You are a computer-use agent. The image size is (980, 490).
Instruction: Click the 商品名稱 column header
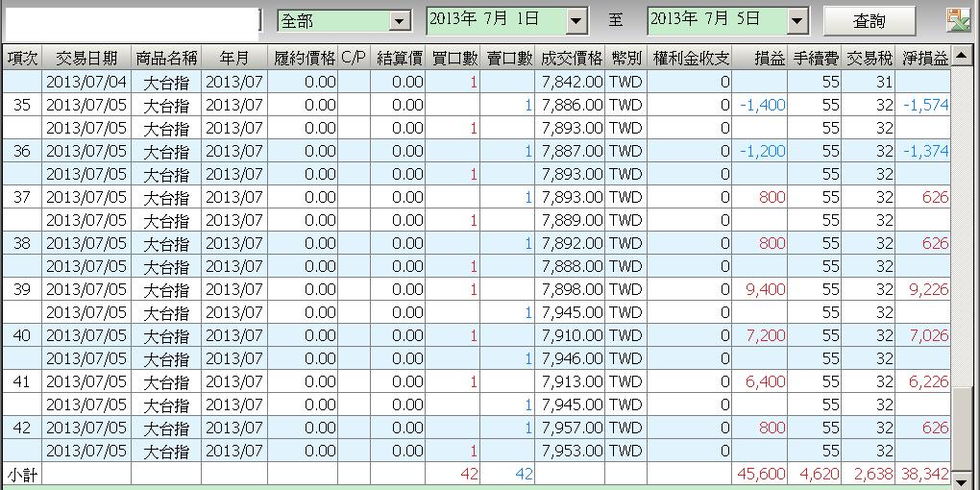(x=166, y=58)
